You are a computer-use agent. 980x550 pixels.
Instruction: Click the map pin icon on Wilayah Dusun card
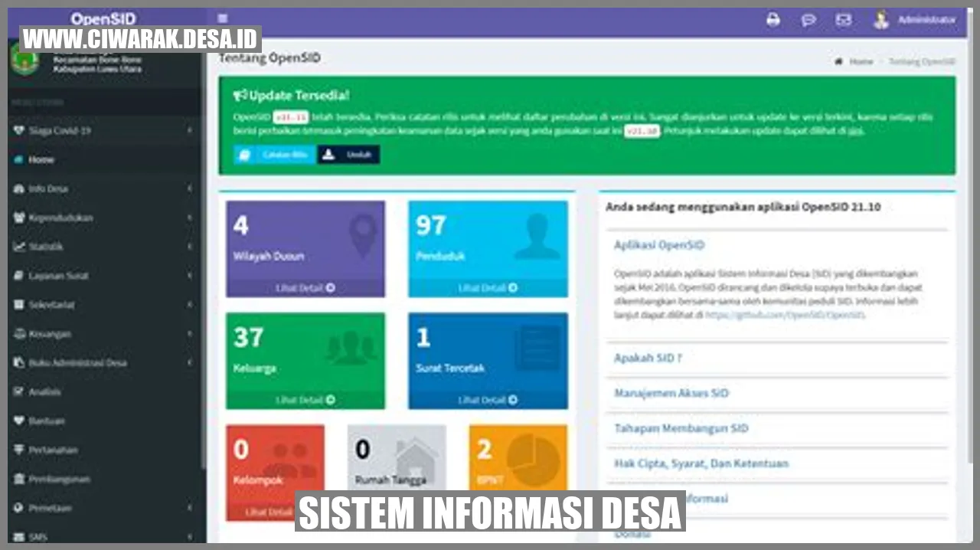pos(363,235)
